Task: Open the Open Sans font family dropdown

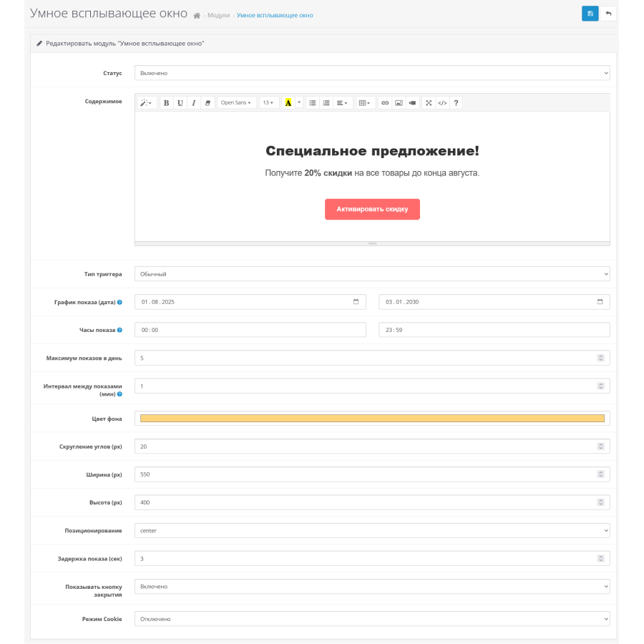Action: (236, 102)
